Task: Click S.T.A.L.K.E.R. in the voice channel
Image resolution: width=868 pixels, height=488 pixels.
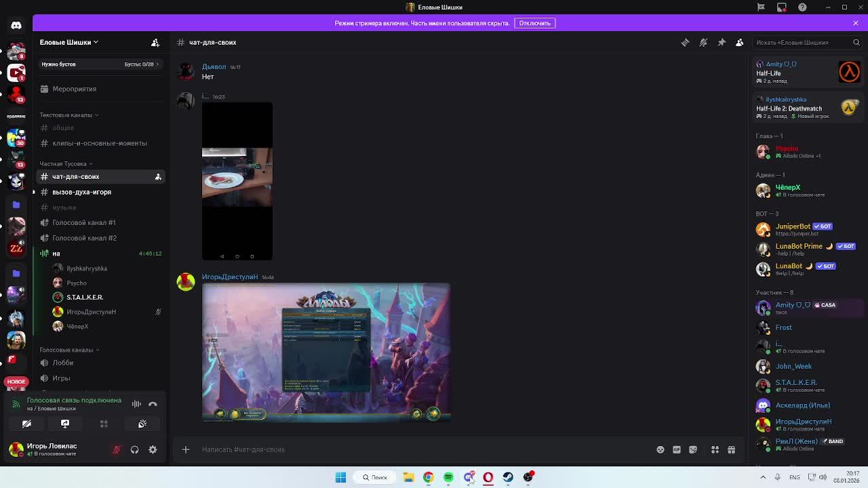Action: (x=85, y=297)
